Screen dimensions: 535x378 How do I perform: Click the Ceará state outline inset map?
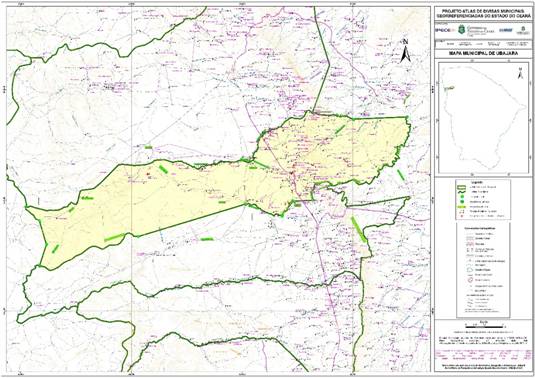pos(484,117)
